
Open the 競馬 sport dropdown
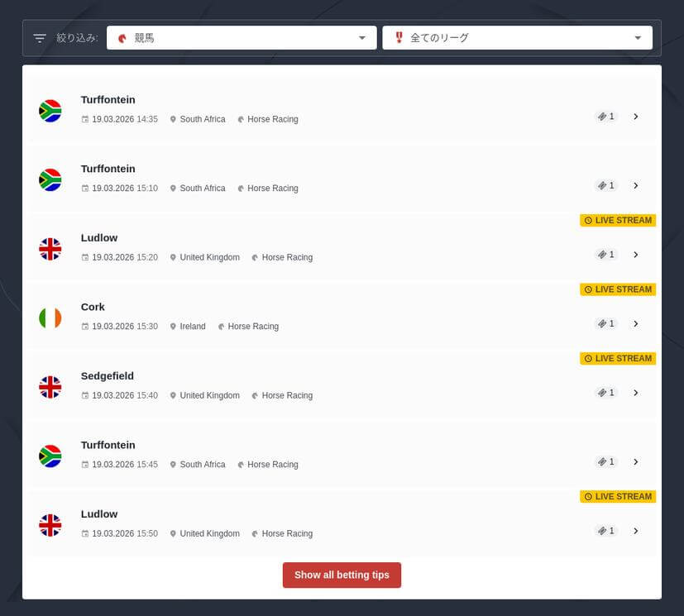242,38
